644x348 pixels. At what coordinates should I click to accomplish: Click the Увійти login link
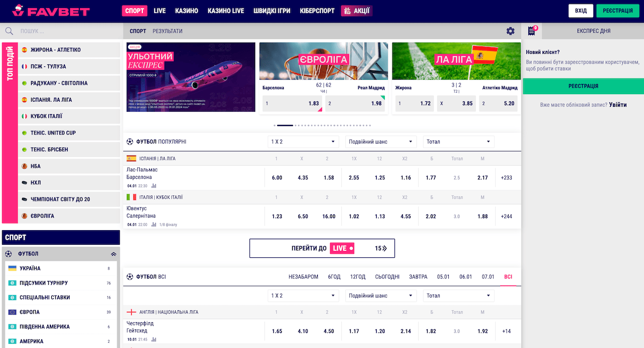(x=618, y=105)
